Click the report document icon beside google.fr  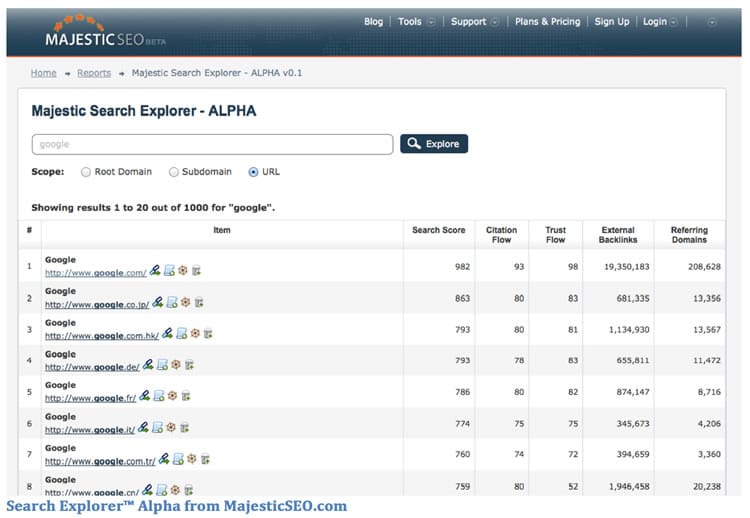pyautogui.click(x=159, y=396)
